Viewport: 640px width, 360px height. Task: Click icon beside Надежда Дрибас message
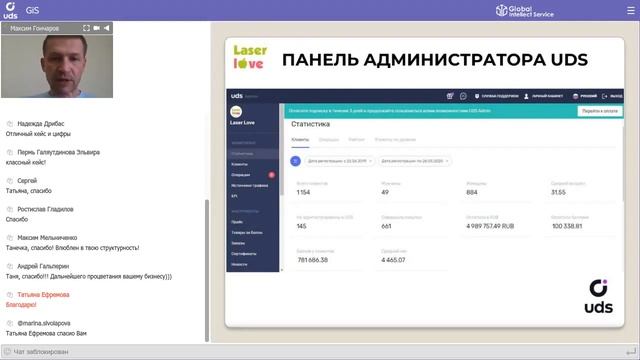click(x=10, y=124)
